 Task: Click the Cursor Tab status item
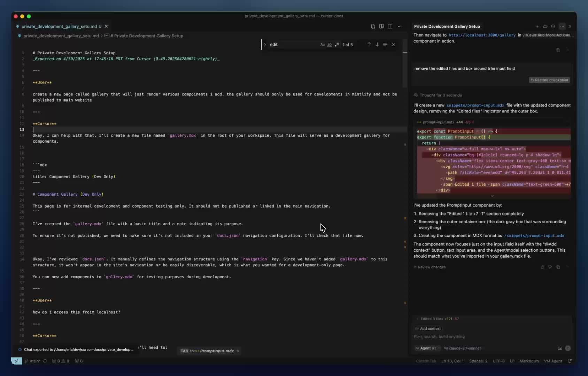[426, 361]
